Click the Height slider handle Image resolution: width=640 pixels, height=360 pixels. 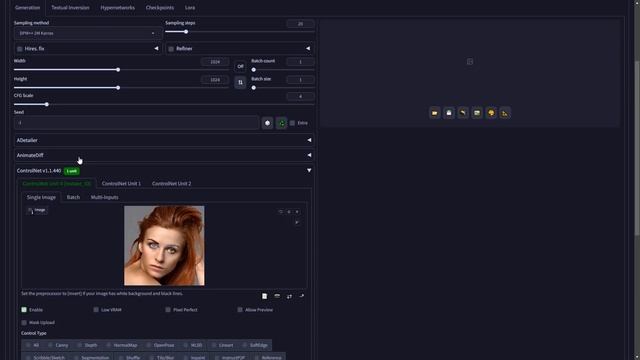(x=118, y=88)
